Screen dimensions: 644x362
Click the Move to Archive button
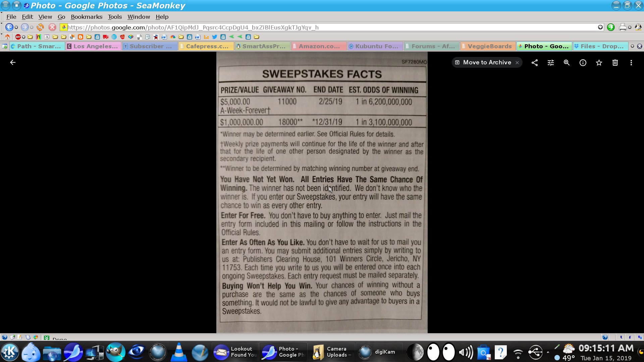(483, 63)
